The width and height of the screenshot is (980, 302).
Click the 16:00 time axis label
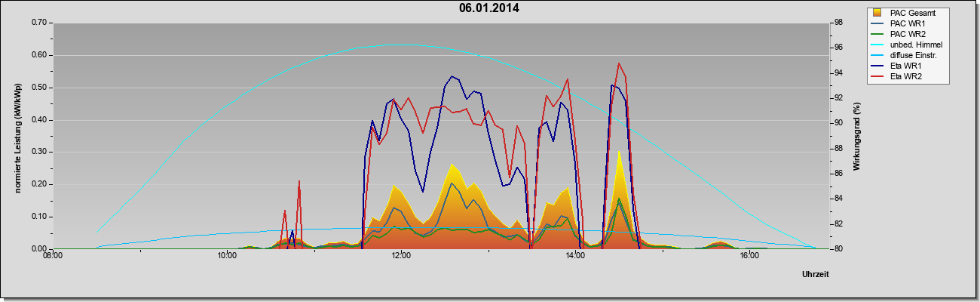tap(749, 256)
